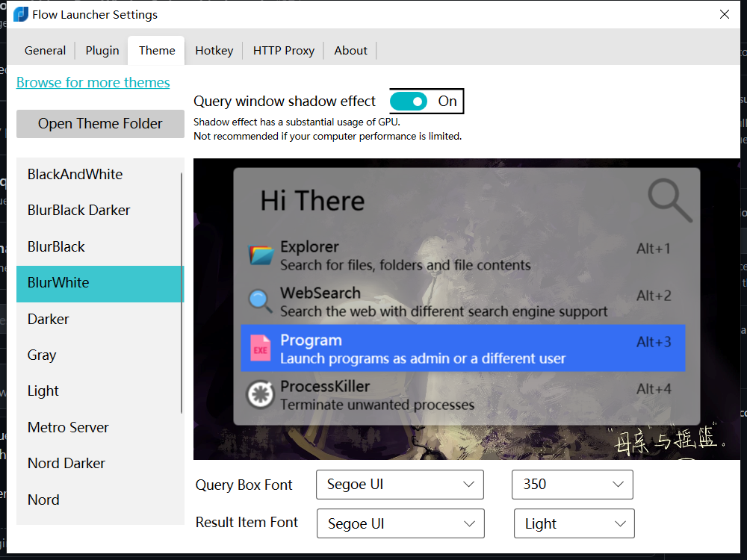Click the WebSearch result title in preview
This screenshot has width=747, height=560.
tap(320, 293)
